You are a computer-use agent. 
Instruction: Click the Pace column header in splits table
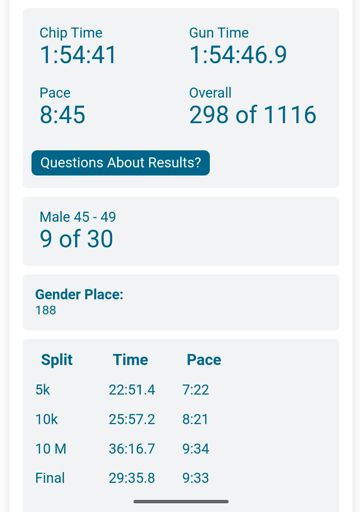(204, 360)
